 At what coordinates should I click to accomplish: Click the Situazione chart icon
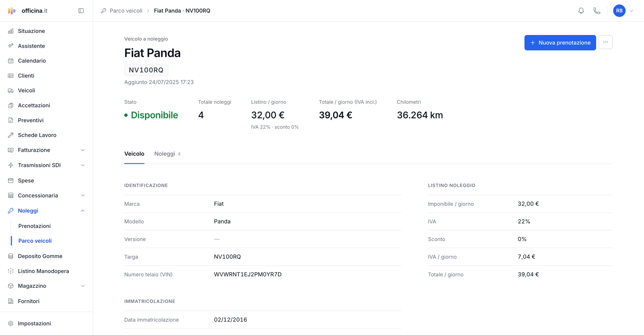pos(11,31)
